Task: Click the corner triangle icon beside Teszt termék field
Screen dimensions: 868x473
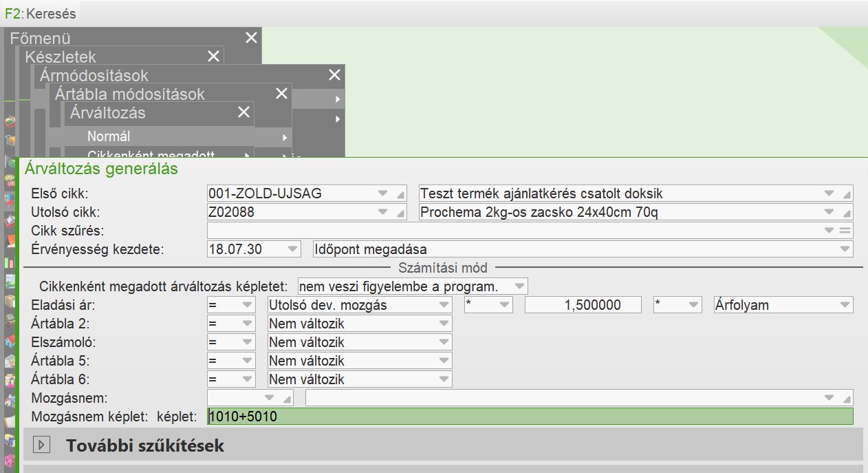Action: 847,196
